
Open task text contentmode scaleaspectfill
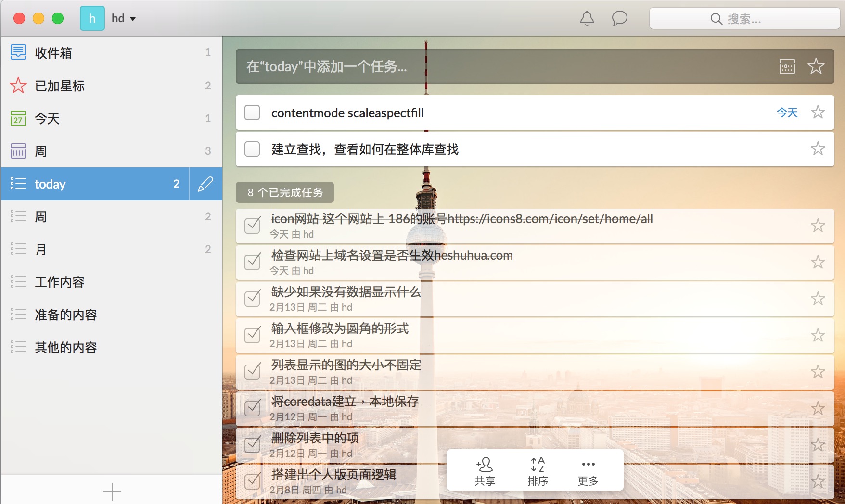tap(347, 113)
